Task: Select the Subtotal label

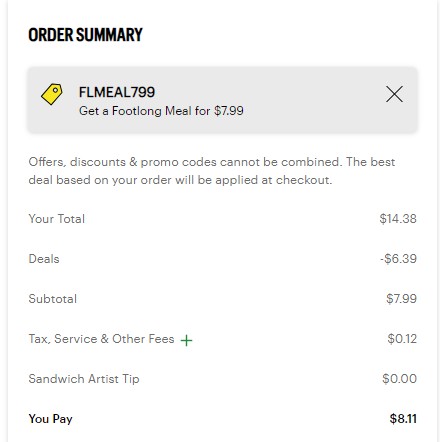Action: 53,299
